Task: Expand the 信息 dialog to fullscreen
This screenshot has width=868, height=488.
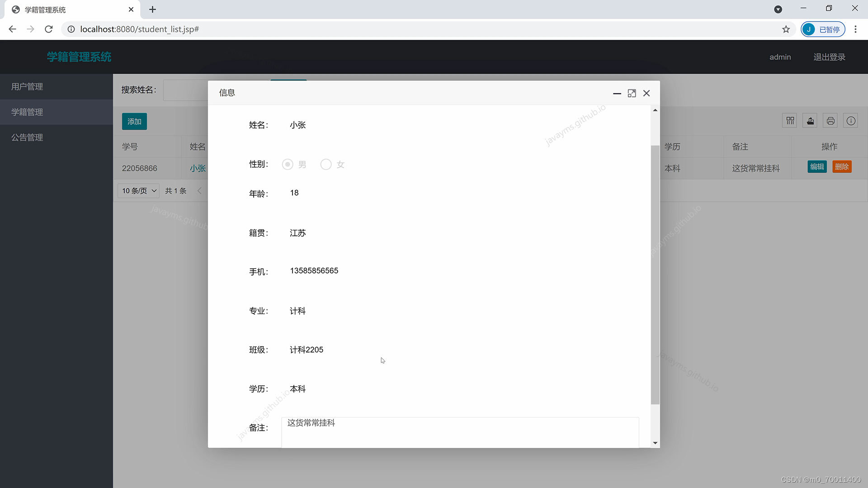Action: pos(632,93)
